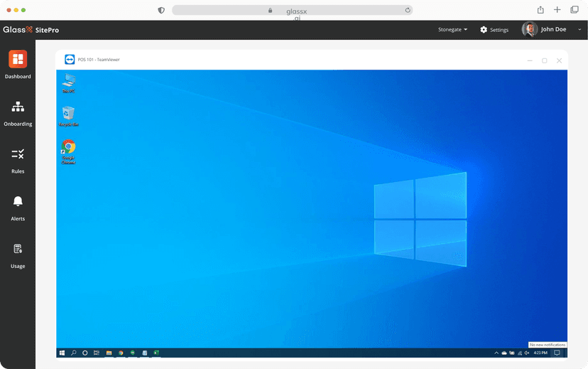Open File Explorer from the taskbar
This screenshot has width=588, height=369.
(x=109, y=353)
